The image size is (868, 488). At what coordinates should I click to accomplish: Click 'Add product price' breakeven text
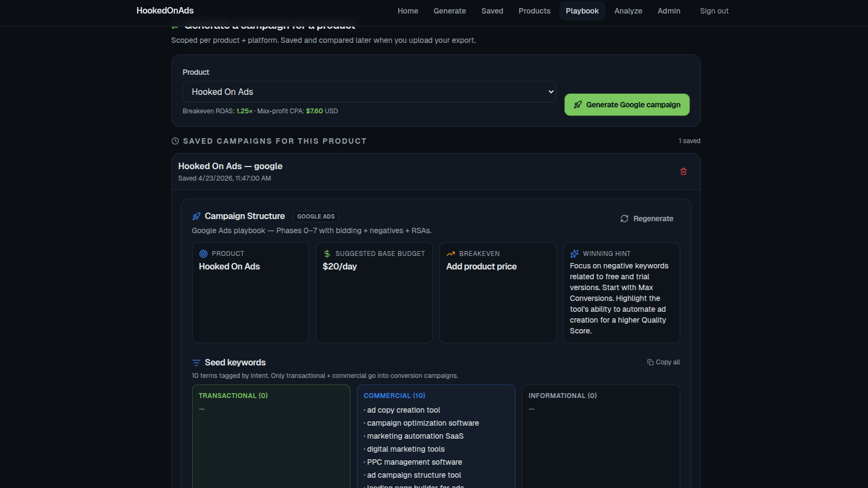click(x=482, y=267)
